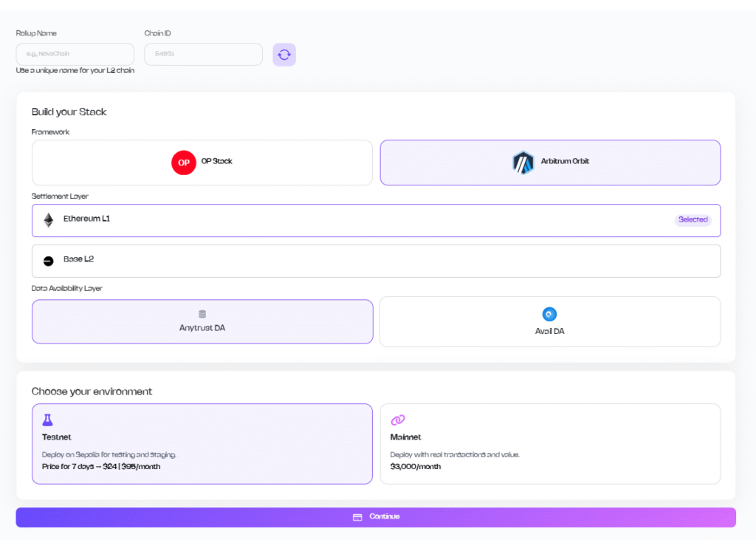Click the Arbitrum Orbit logo icon
This screenshot has height=540, width=756.
[523, 163]
